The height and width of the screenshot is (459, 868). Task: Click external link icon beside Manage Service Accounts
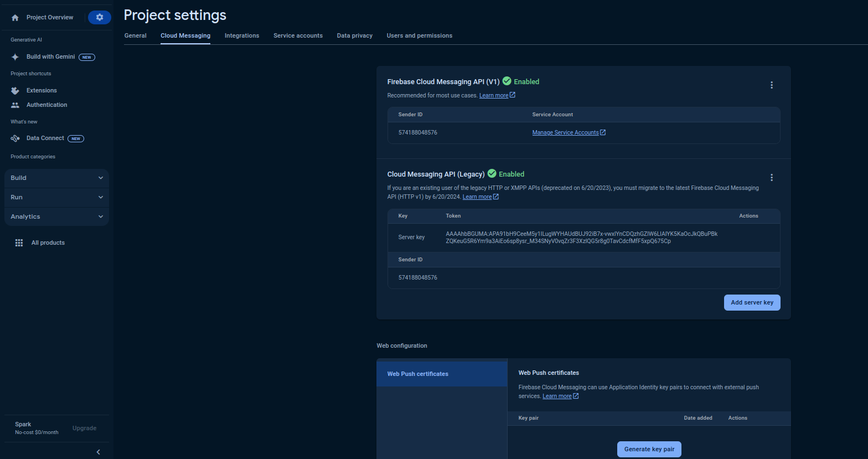click(x=603, y=132)
